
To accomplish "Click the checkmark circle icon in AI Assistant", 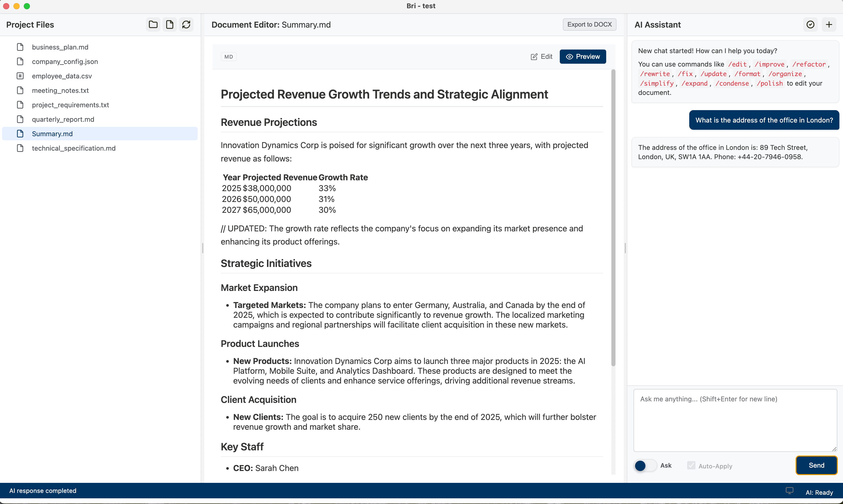I will point(810,25).
